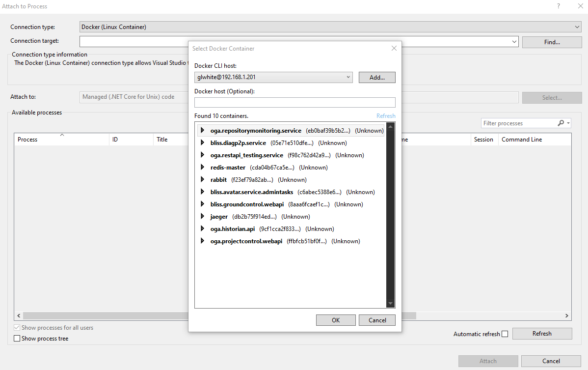The image size is (588, 370).
Task: Enable the Automatic refresh checkbox
Action: click(x=505, y=334)
